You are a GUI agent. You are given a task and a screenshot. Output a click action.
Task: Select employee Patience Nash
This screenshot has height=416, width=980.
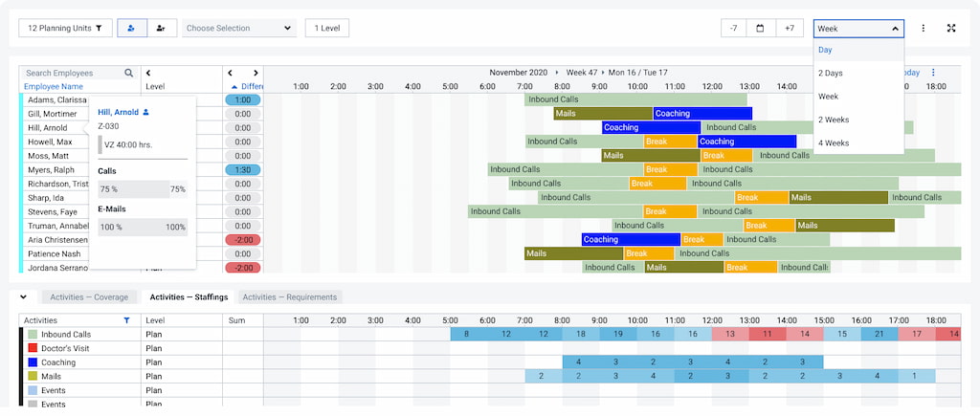pyautogui.click(x=55, y=254)
